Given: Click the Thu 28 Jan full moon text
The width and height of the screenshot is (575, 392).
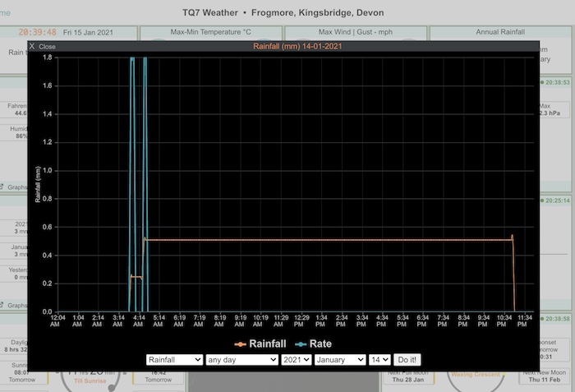Looking at the screenshot, I should tap(407, 380).
